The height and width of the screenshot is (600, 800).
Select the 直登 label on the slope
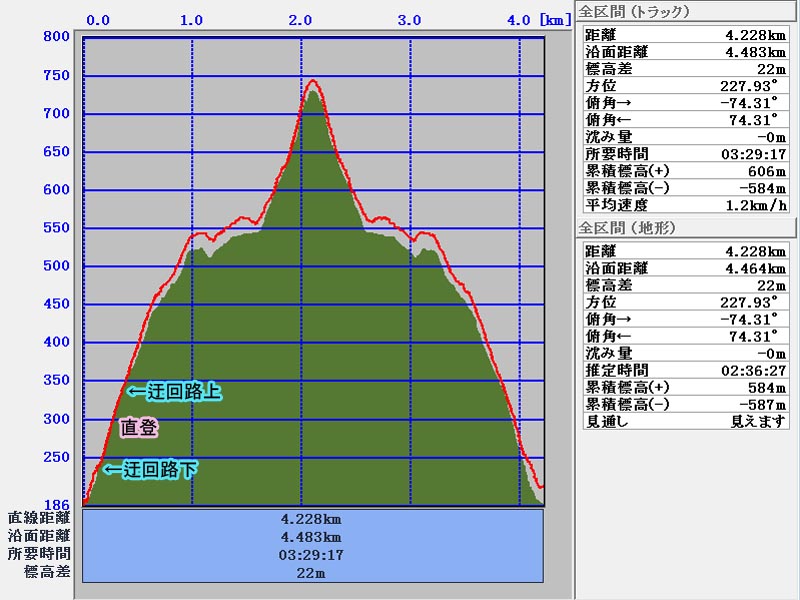coord(138,428)
